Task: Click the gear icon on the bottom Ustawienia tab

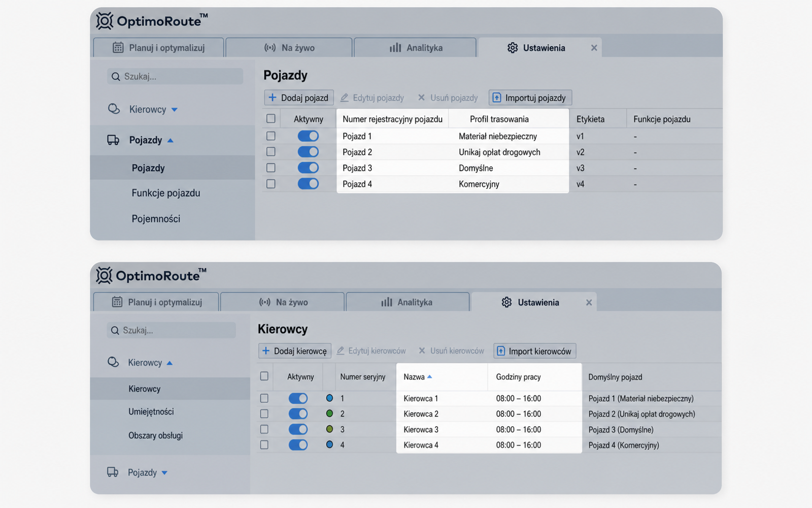Action: point(506,302)
